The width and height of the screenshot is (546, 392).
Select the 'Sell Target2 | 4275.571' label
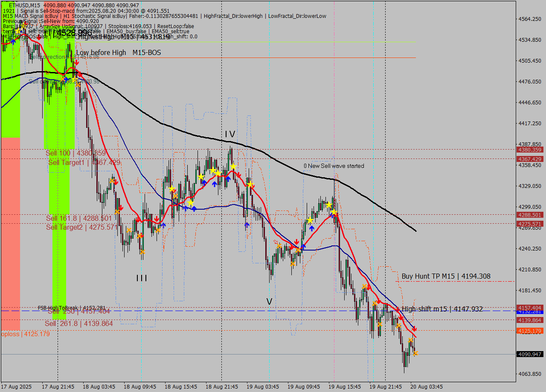81,227
